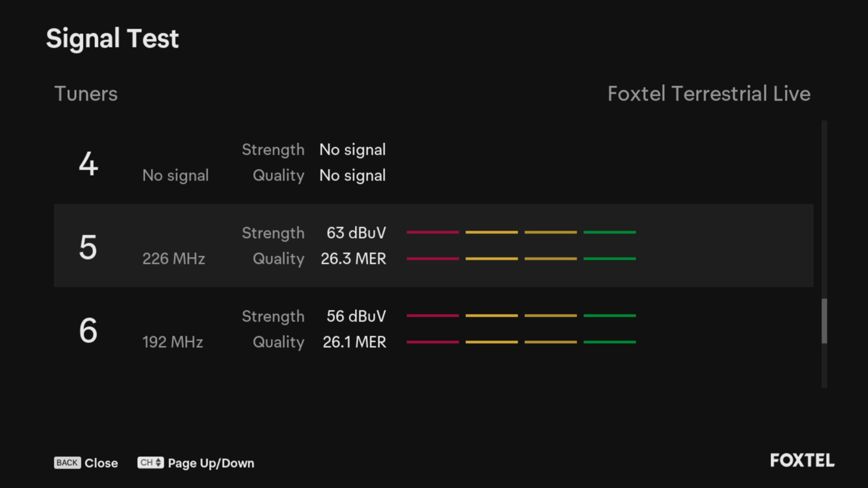This screenshot has width=868, height=488.
Task: Click tuner 6 strength red bar segment
Action: 433,316
